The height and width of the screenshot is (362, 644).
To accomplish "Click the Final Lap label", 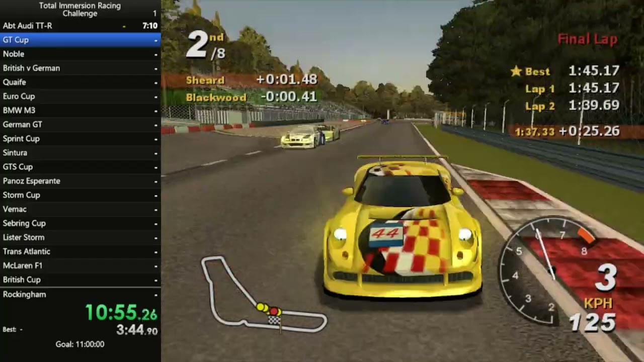I will click(588, 39).
